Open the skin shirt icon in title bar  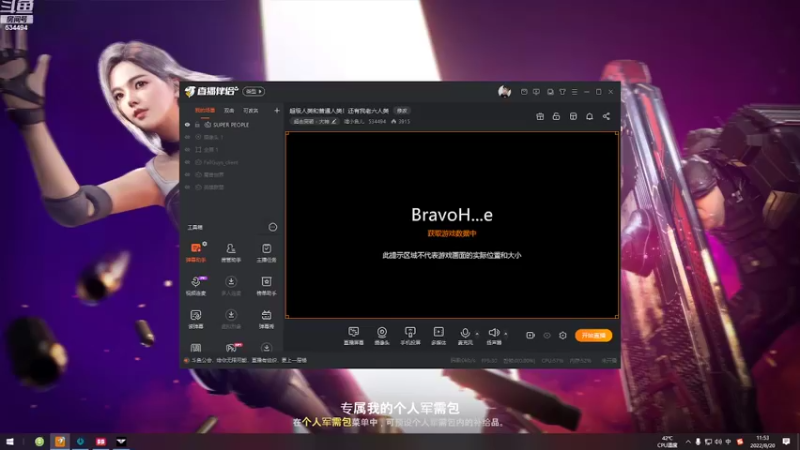point(562,92)
